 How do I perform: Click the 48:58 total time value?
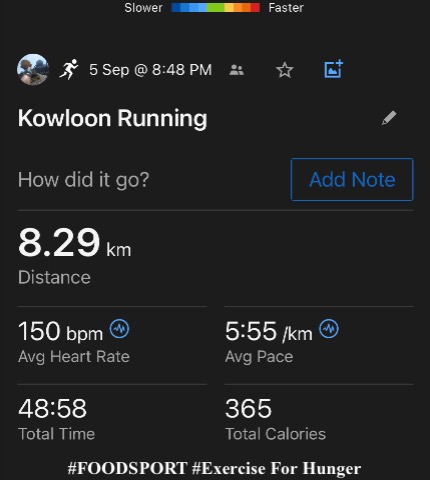pyautogui.click(x=52, y=408)
